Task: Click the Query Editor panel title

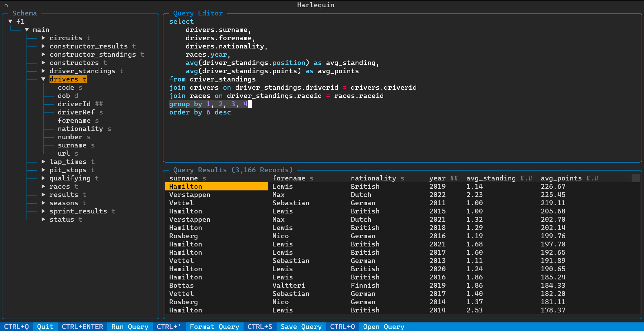Action: coord(198,13)
